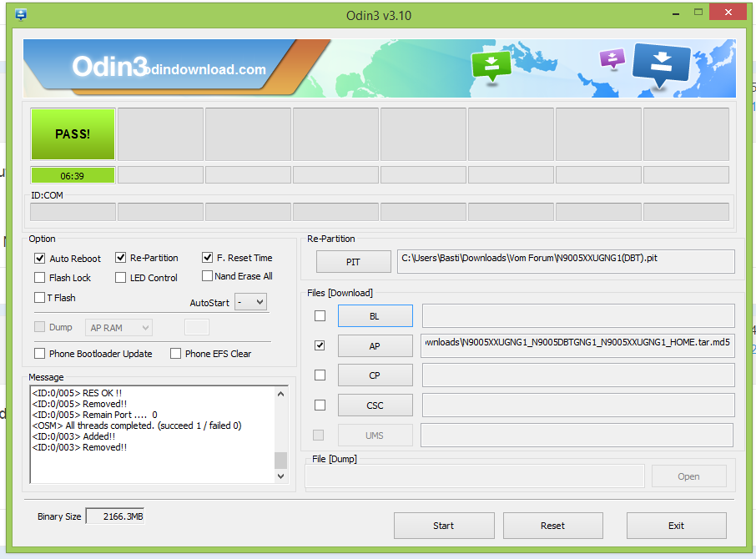The height and width of the screenshot is (559, 756).
Task: Disable the Auto Reboot option
Action: pos(39,259)
